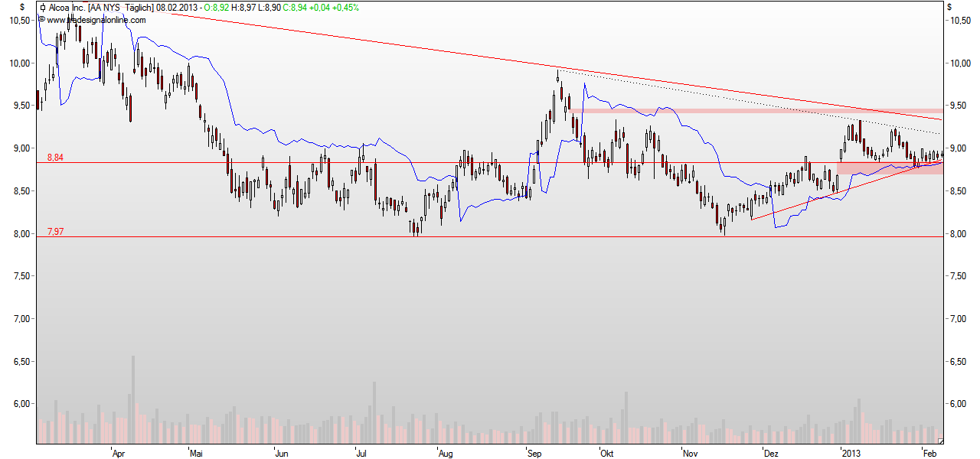Select the Apr marker on the time axis
This screenshot has width=980, height=459.
click(119, 454)
